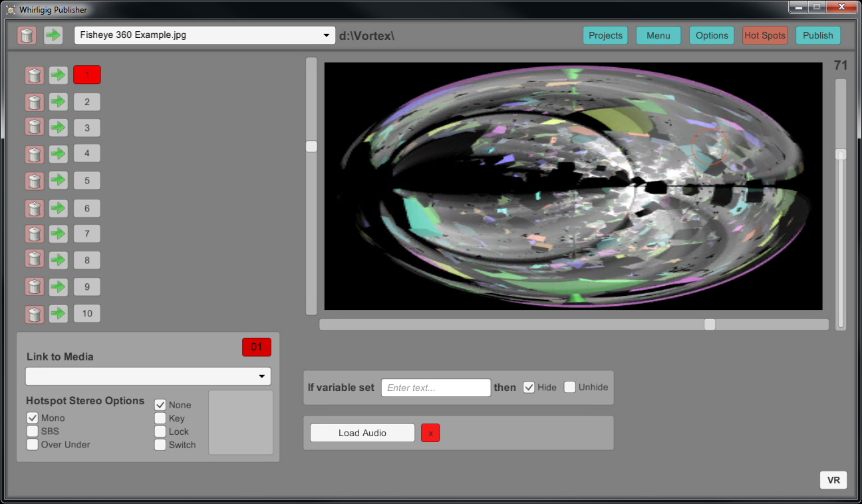Toggle the Hide checkbox
Image resolution: width=862 pixels, height=504 pixels.
click(x=529, y=387)
